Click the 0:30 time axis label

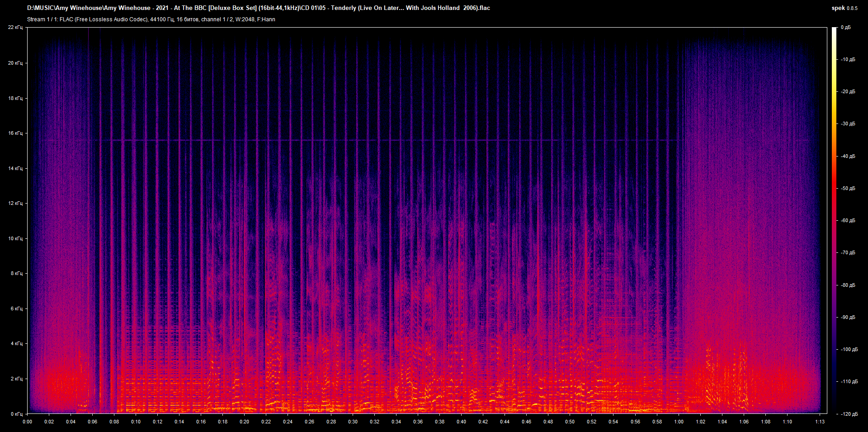[x=353, y=422]
